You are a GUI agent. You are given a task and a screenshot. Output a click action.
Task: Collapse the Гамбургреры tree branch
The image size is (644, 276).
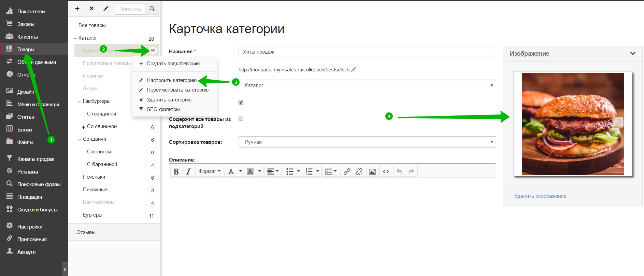click(x=80, y=101)
